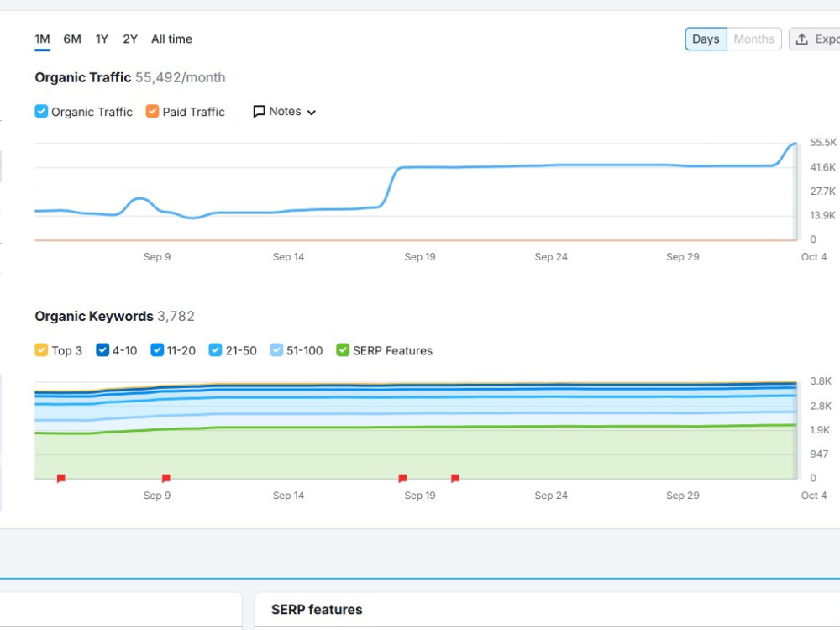Click Sep 24 date label under traffic chart

pos(551,256)
